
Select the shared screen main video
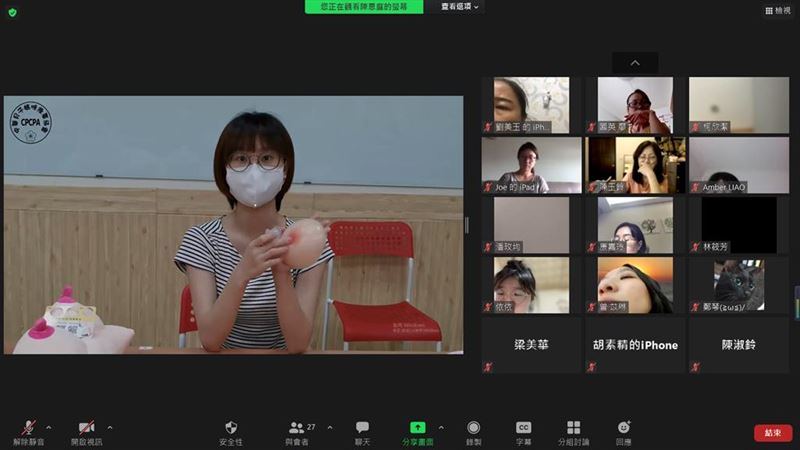234,224
